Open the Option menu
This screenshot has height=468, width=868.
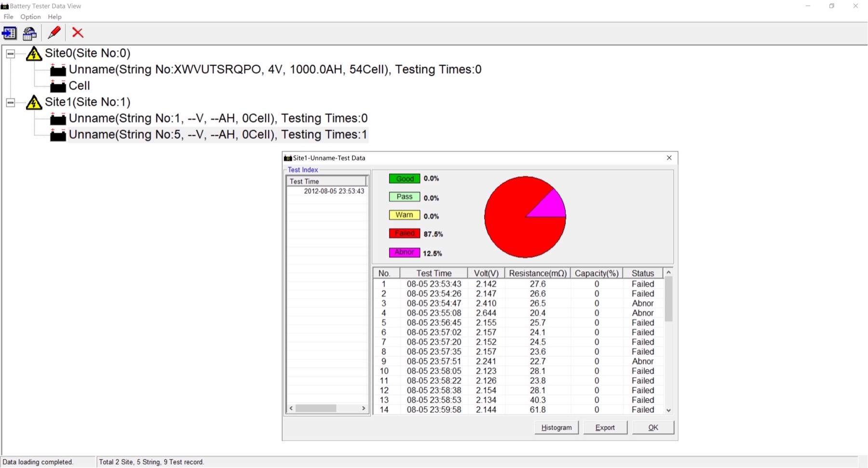click(30, 16)
